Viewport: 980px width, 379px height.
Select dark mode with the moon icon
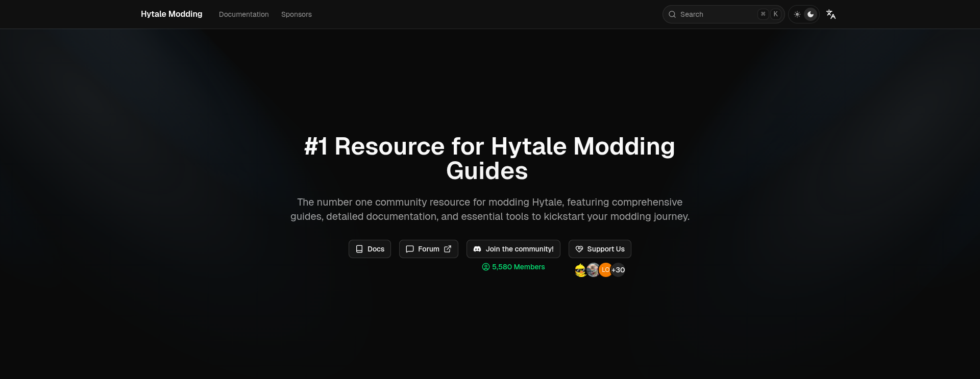[811, 14]
